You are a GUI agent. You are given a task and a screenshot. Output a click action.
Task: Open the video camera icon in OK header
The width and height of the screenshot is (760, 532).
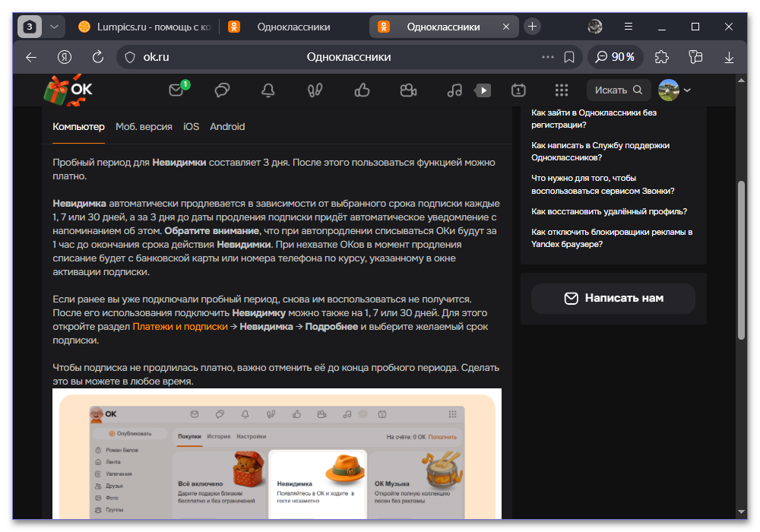[408, 90]
